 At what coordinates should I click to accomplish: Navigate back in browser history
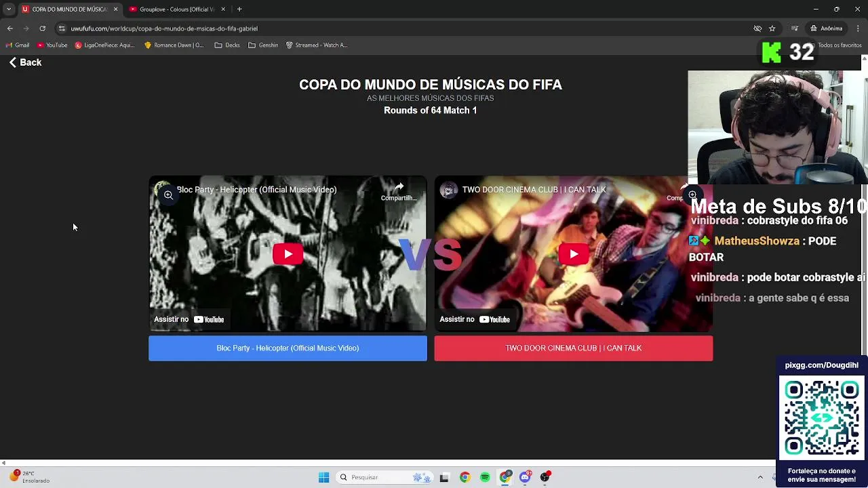[10, 28]
